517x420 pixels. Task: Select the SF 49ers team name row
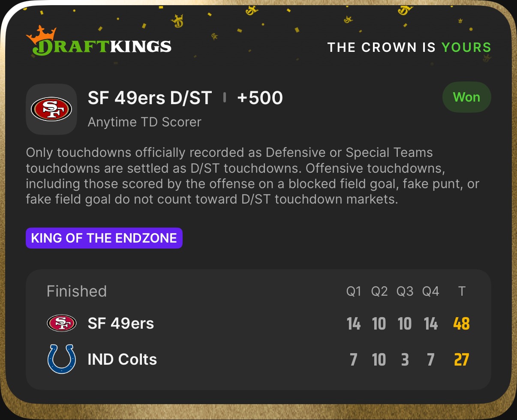(120, 324)
